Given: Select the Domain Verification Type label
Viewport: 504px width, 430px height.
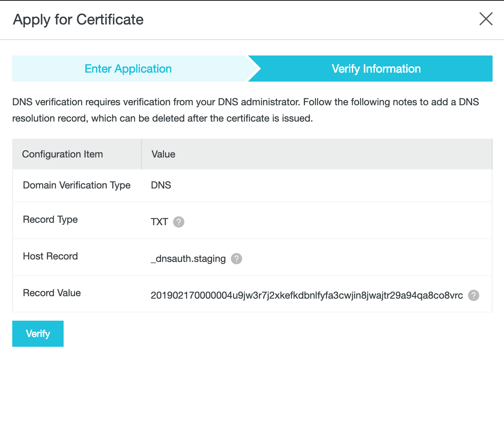Looking at the screenshot, I should [x=77, y=185].
